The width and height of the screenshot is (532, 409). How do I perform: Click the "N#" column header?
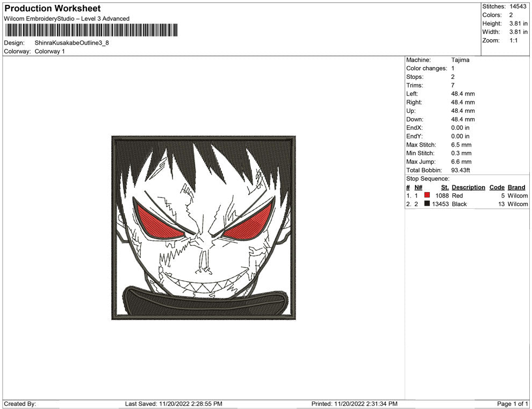[418, 187]
